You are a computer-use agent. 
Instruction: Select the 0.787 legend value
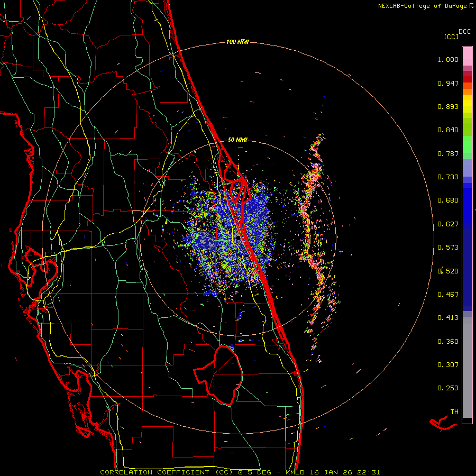pos(448,153)
